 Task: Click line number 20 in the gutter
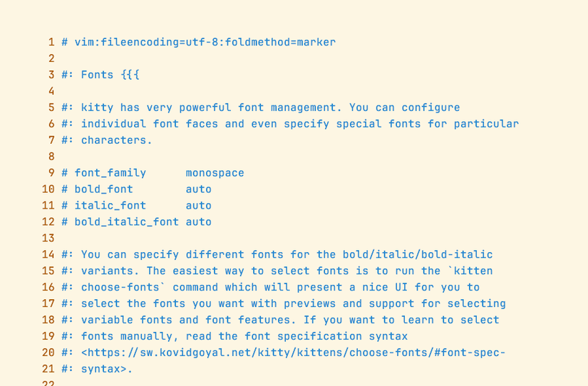click(48, 353)
